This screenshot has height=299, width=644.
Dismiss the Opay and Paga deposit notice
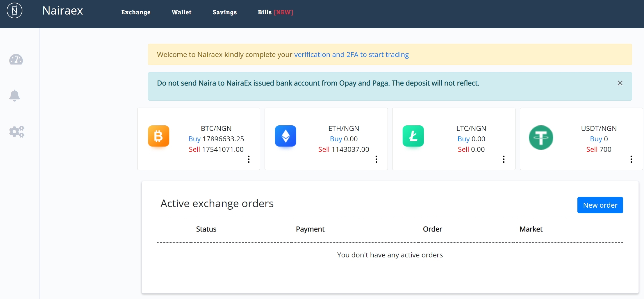click(620, 83)
